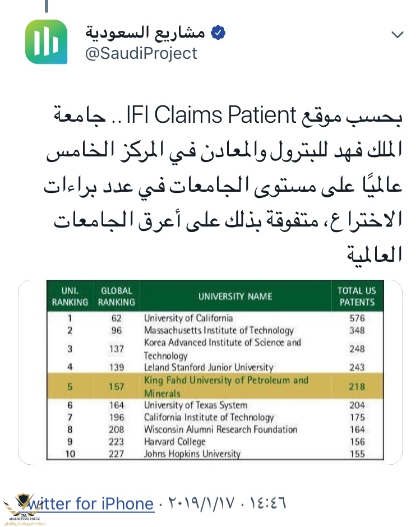Click the UNI. RANKING column header
The image size is (420, 527).
70,296
